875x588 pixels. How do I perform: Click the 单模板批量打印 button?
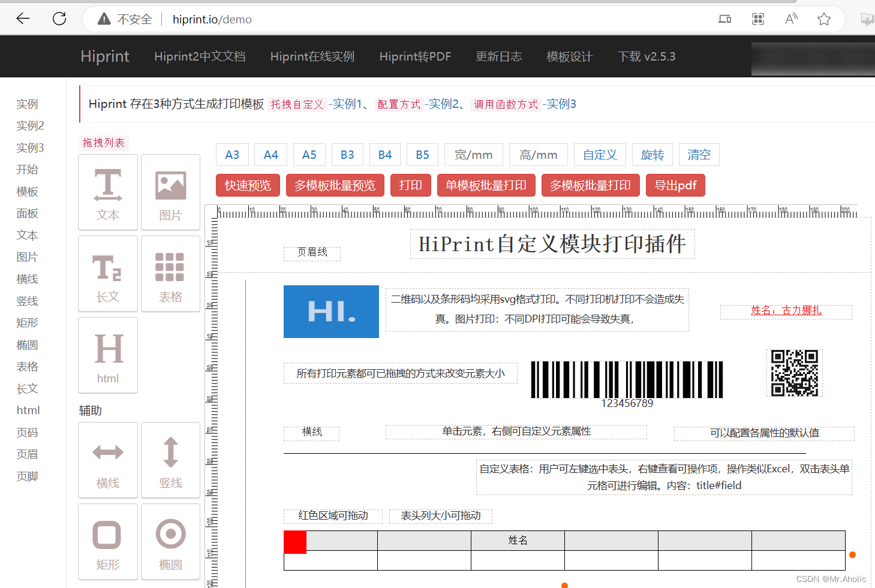point(486,185)
